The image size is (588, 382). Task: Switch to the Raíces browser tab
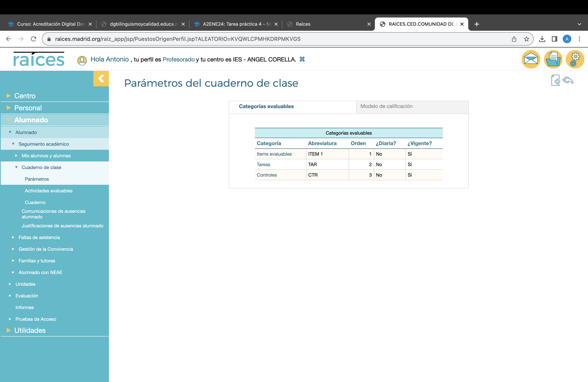[303, 24]
